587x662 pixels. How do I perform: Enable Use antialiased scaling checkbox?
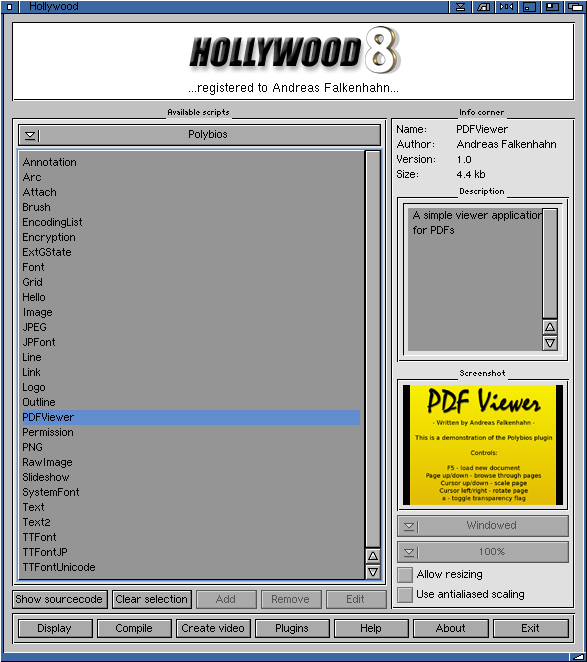pos(405,594)
